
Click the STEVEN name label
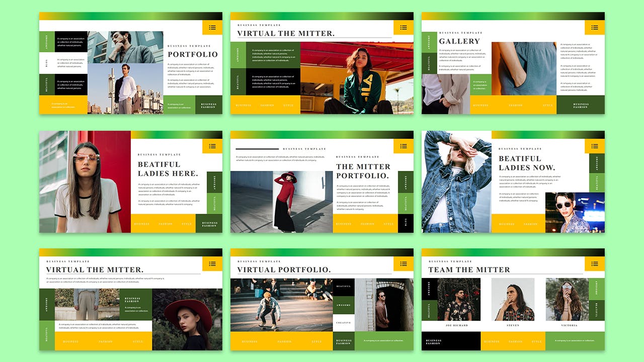pyautogui.click(x=513, y=325)
